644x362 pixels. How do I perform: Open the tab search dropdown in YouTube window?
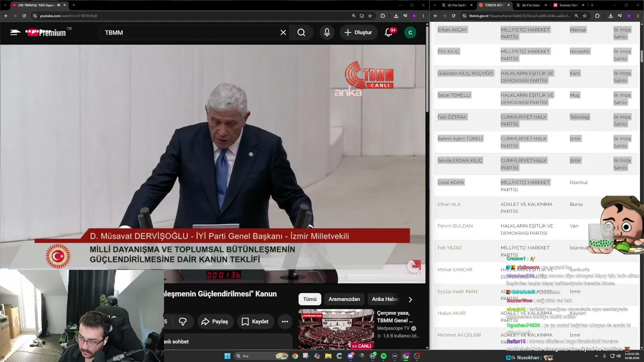click(x=5, y=5)
